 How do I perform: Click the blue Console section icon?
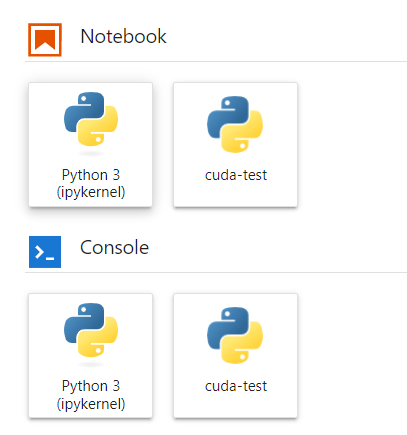coord(45,252)
